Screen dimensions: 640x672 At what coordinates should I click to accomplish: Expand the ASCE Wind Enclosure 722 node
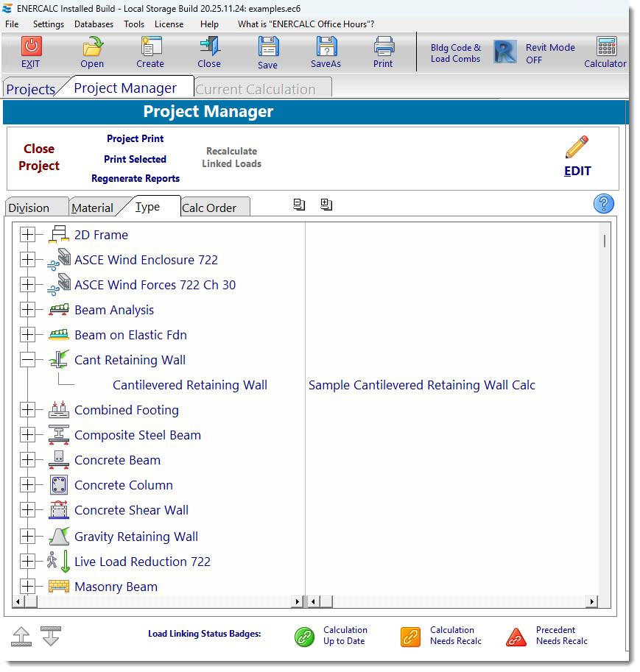point(27,259)
